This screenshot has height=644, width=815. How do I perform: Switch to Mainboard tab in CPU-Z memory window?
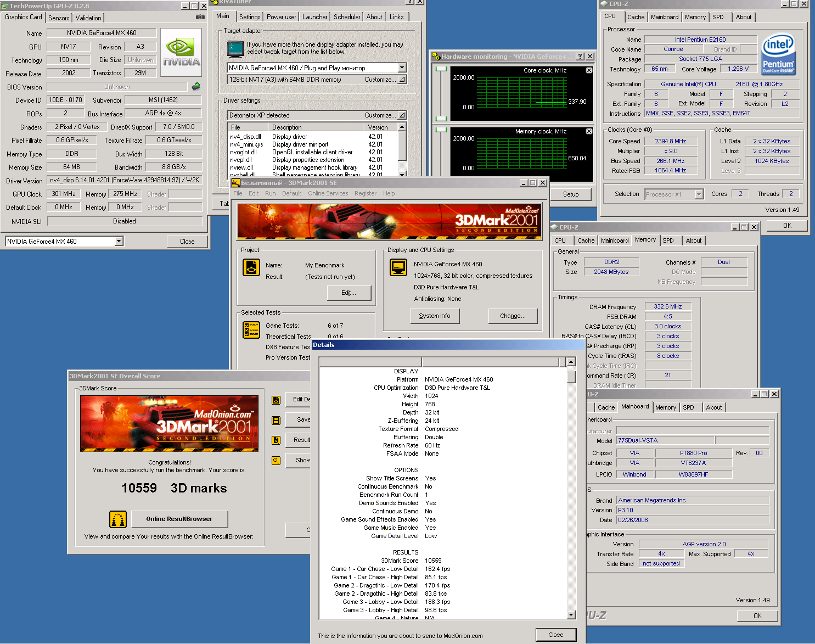[x=615, y=240]
